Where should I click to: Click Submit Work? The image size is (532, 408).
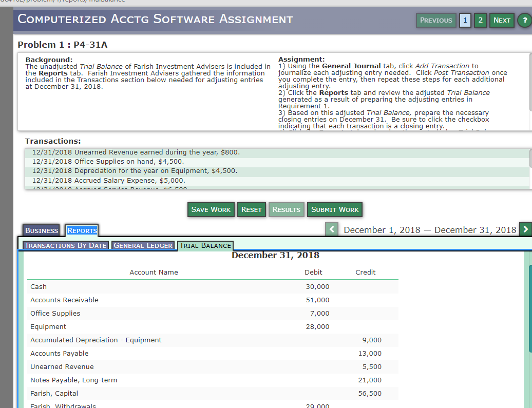[x=334, y=209]
